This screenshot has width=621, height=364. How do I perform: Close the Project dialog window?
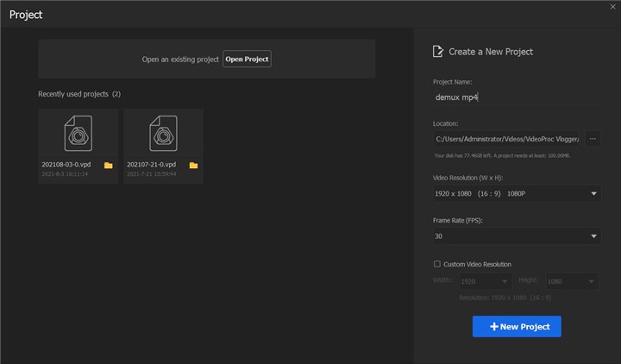612,7
